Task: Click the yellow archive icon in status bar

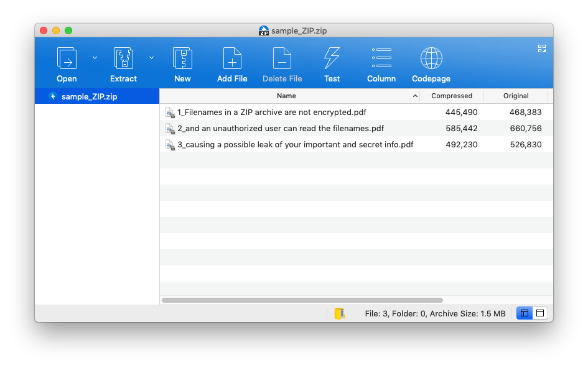Action: [339, 313]
